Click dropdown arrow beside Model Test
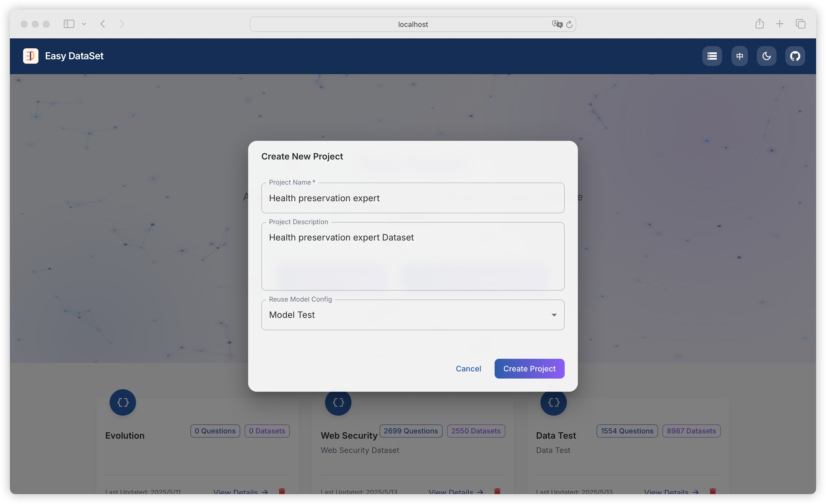The width and height of the screenshot is (826, 504). [554, 315]
